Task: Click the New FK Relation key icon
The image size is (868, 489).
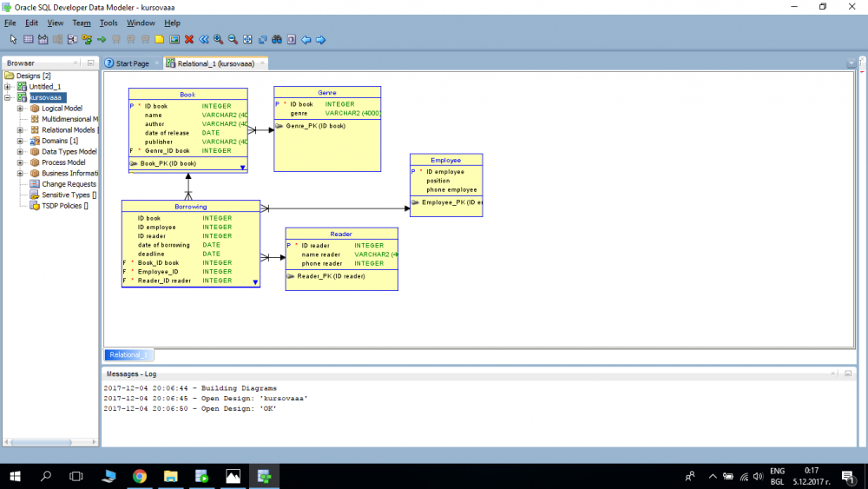Action: [x=87, y=39]
